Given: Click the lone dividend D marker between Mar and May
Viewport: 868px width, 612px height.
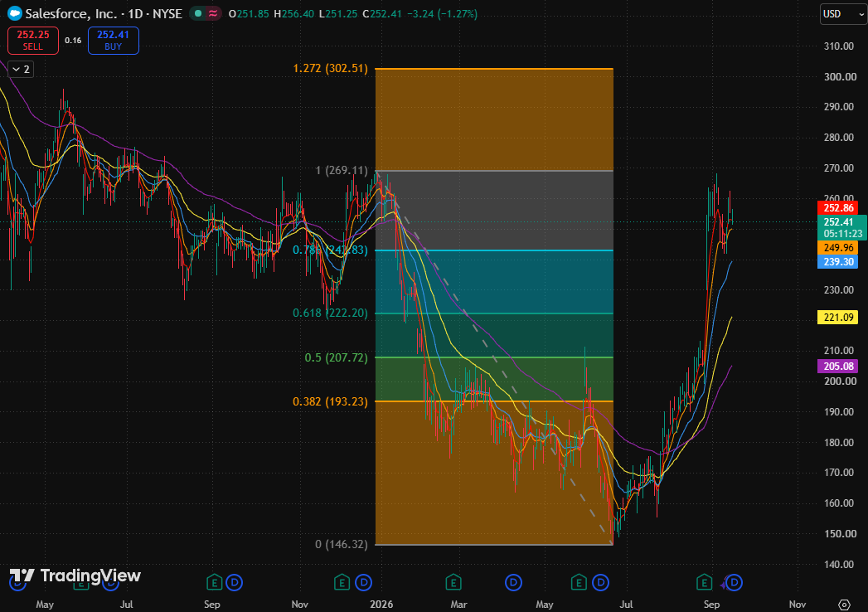Looking at the screenshot, I should click(514, 583).
